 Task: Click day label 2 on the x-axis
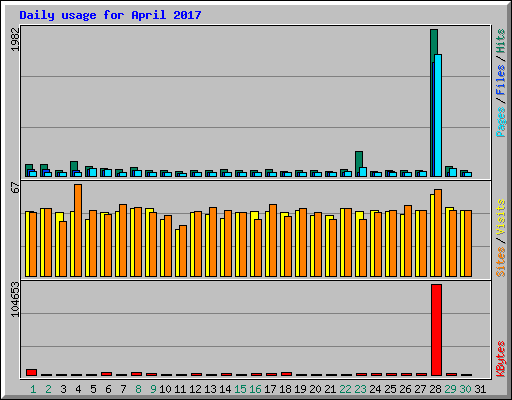point(48,389)
